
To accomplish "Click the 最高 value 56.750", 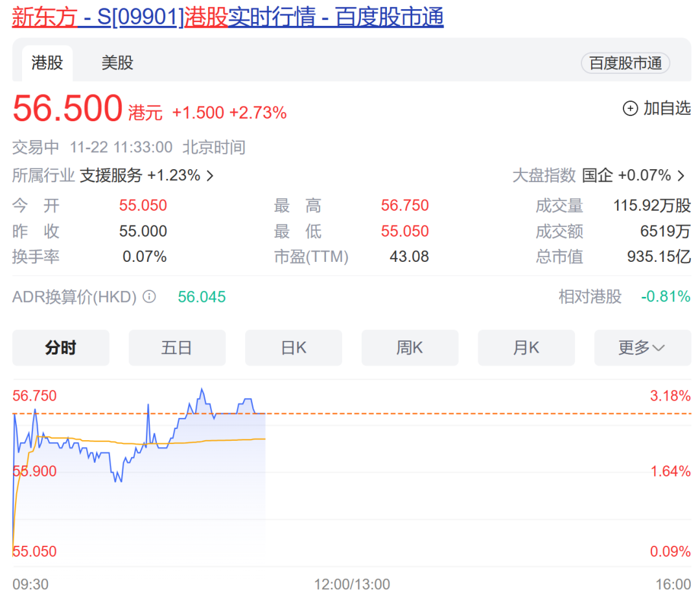I will (x=405, y=205).
